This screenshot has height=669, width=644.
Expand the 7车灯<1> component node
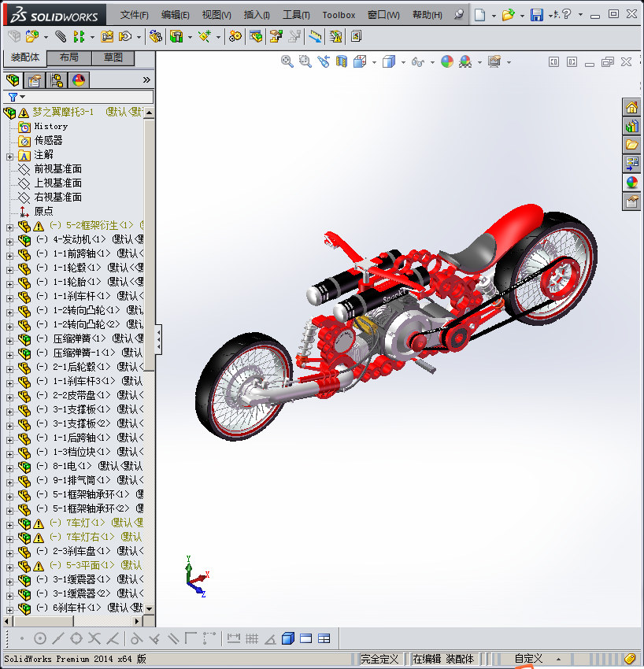click(9, 525)
